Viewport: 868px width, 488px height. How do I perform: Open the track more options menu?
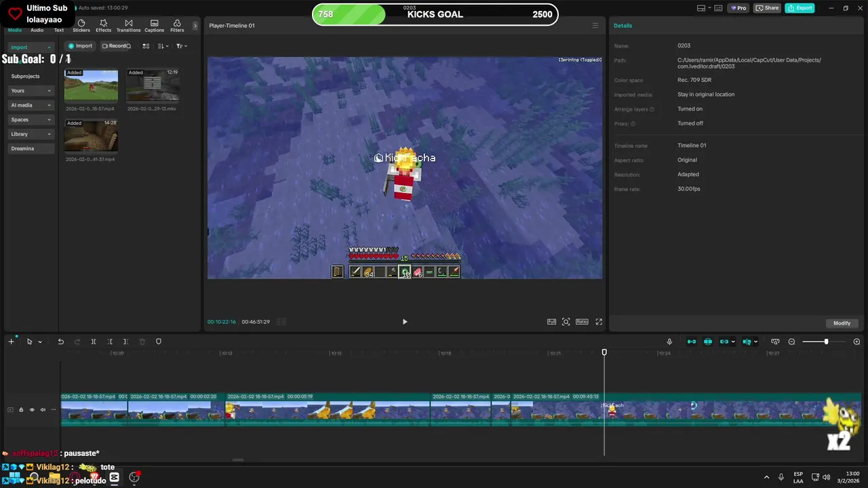click(x=54, y=409)
